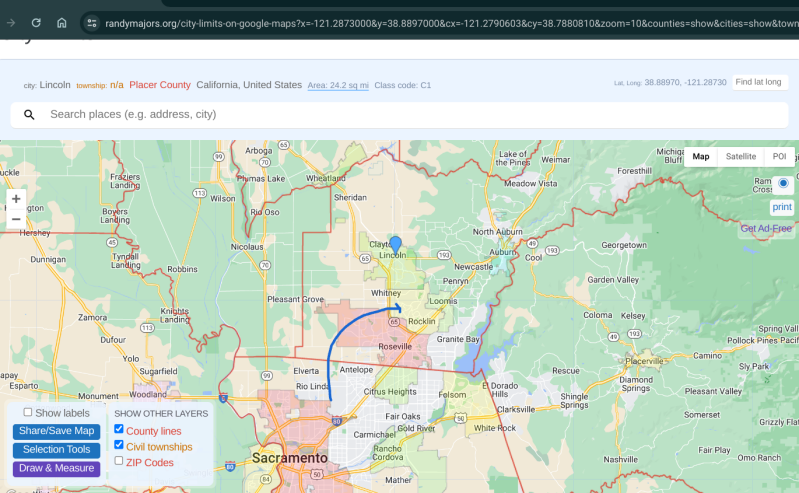799x493 pixels.
Task: Click Highway 65 shield near Lincoln
Action: tap(364, 258)
